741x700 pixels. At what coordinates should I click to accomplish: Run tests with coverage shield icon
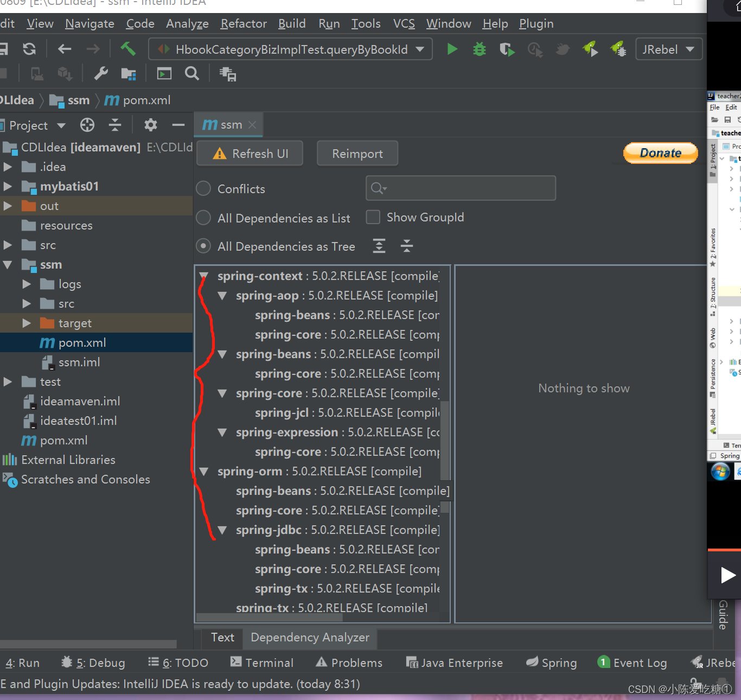pyautogui.click(x=507, y=49)
